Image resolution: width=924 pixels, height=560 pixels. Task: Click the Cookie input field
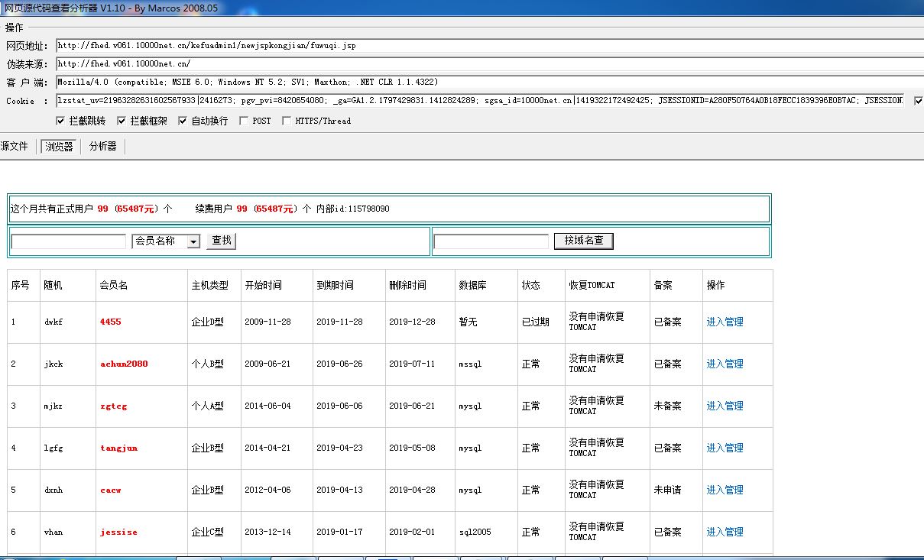(x=481, y=100)
